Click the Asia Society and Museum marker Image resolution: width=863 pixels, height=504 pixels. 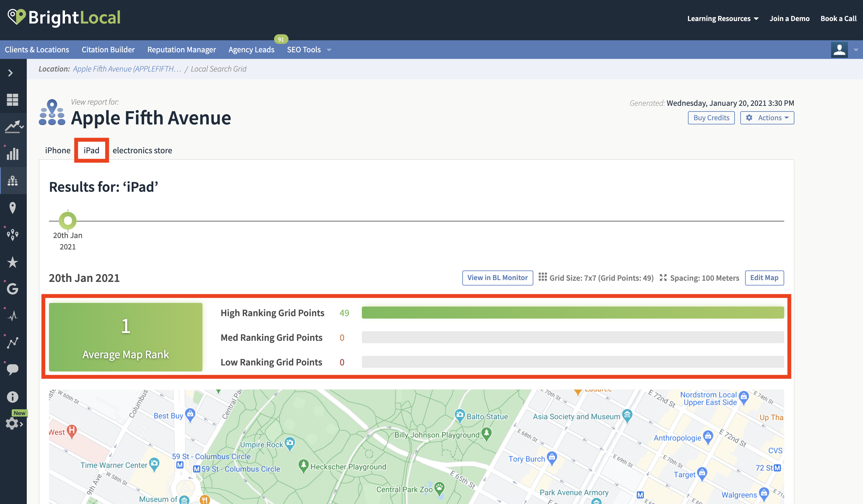tap(627, 416)
